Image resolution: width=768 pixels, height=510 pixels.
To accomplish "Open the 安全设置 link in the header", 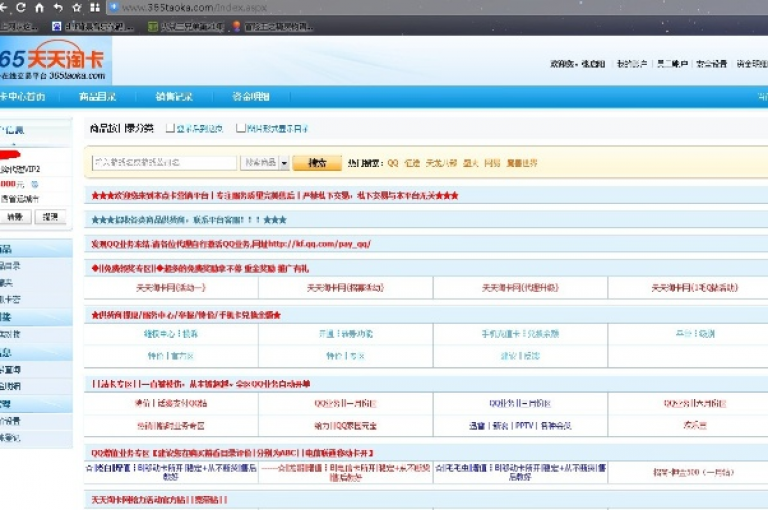I will [x=712, y=64].
